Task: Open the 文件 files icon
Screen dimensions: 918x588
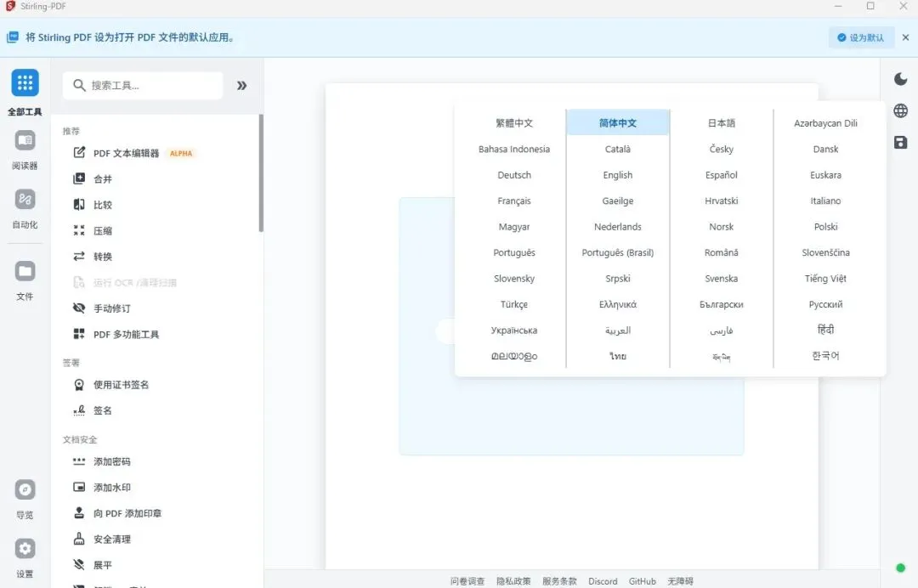Action: tap(25, 271)
